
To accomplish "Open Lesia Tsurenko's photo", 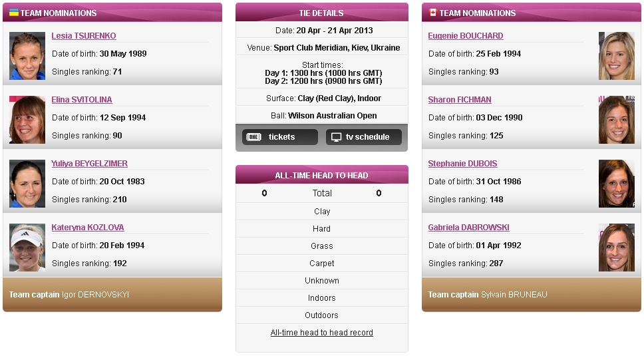I will (27, 56).
